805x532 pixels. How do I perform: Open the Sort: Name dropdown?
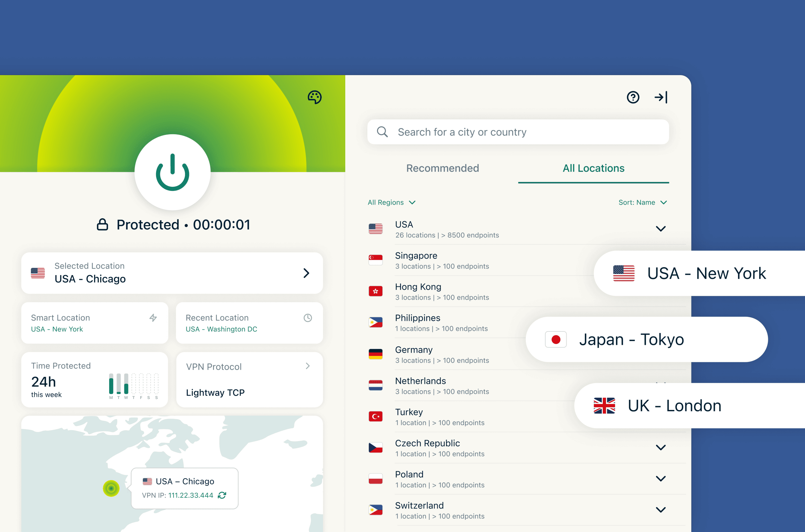click(x=642, y=202)
